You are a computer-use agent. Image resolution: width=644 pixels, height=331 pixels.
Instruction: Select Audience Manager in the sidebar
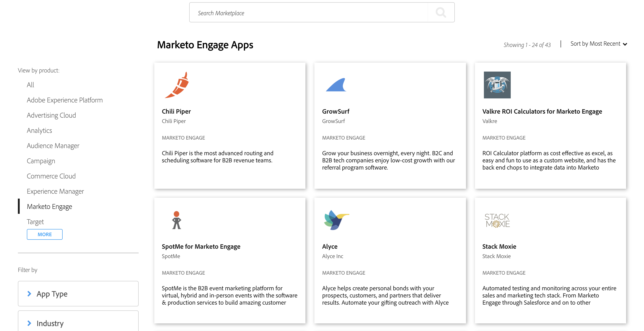click(53, 146)
